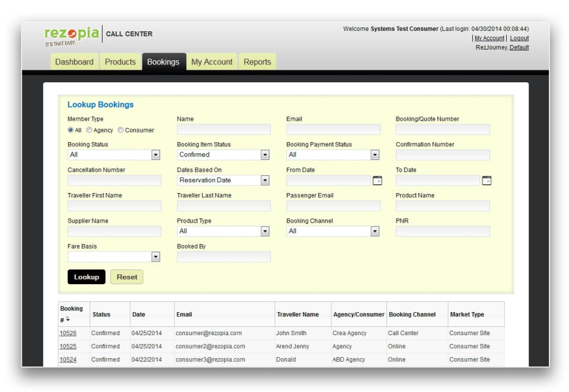Image resolution: width=569 pixels, height=392 pixels.
Task: Focus the Traveller First Name field
Action: [114, 206]
